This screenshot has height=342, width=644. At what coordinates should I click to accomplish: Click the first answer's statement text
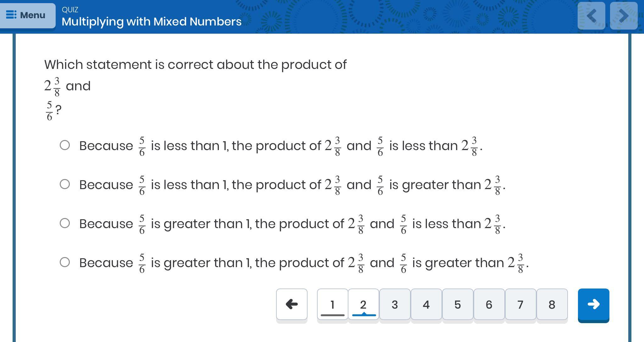(280, 146)
